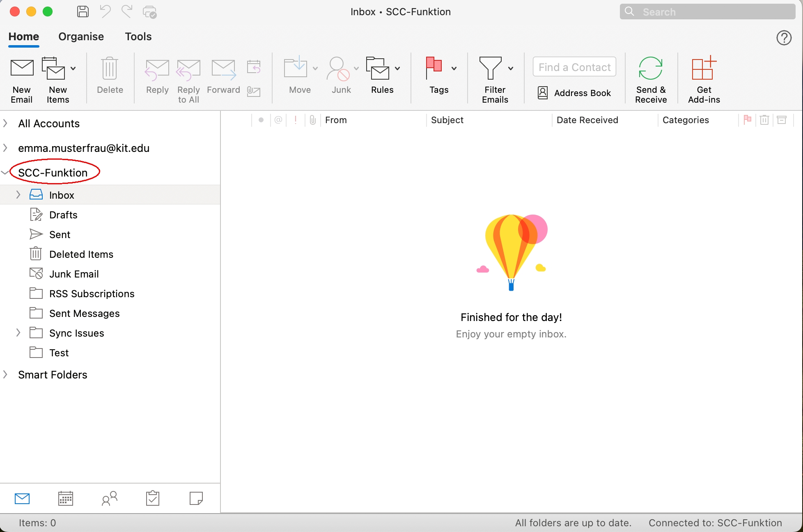Open the Notes view icon
Screen dimensions: 803x532
(x=196, y=498)
